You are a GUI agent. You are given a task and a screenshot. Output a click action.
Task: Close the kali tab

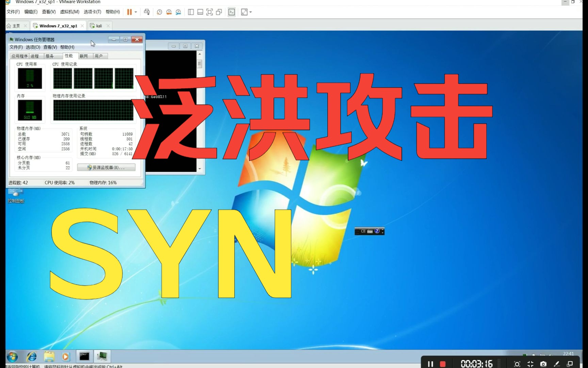[x=108, y=26]
